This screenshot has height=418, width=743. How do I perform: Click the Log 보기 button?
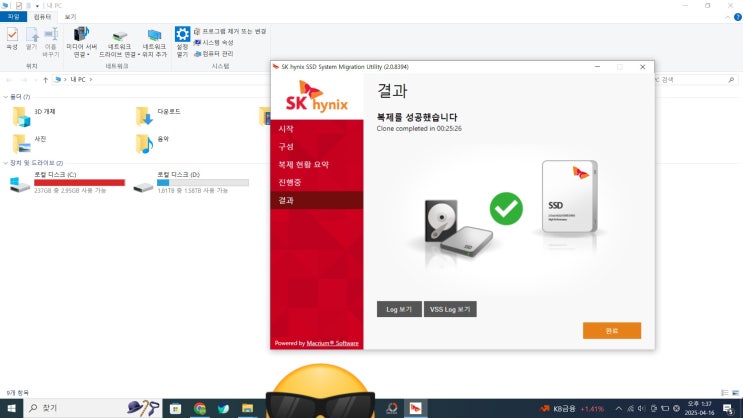(x=399, y=309)
